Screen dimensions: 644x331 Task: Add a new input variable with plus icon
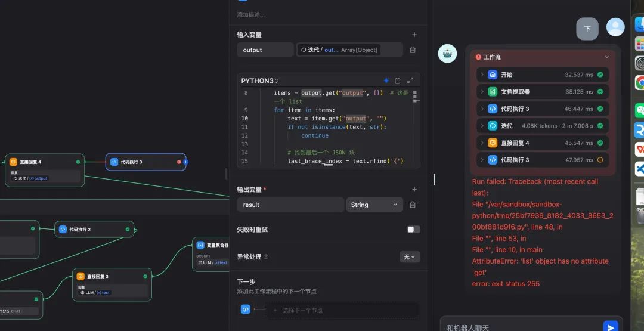tap(414, 35)
